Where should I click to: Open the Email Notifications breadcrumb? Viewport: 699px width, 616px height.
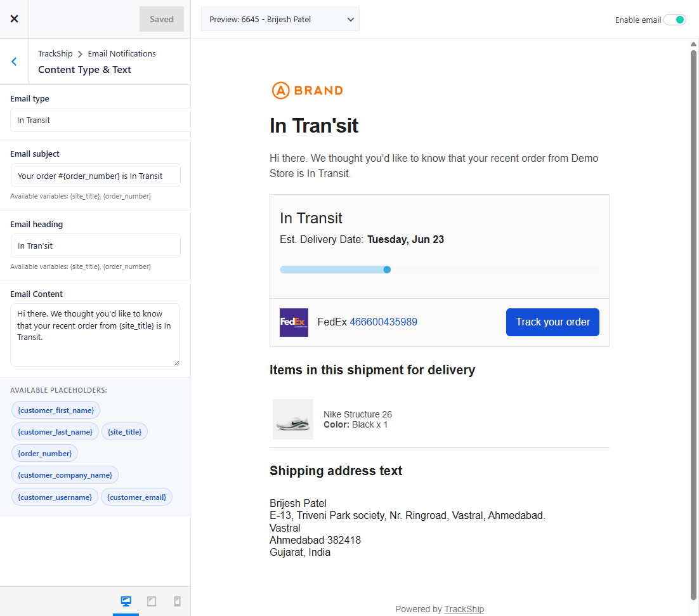click(122, 53)
